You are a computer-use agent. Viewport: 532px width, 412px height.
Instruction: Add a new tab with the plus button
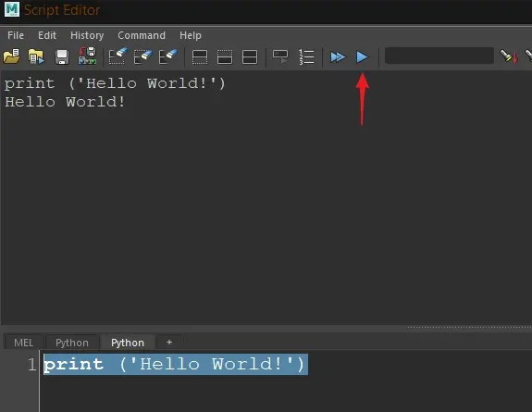click(x=169, y=343)
